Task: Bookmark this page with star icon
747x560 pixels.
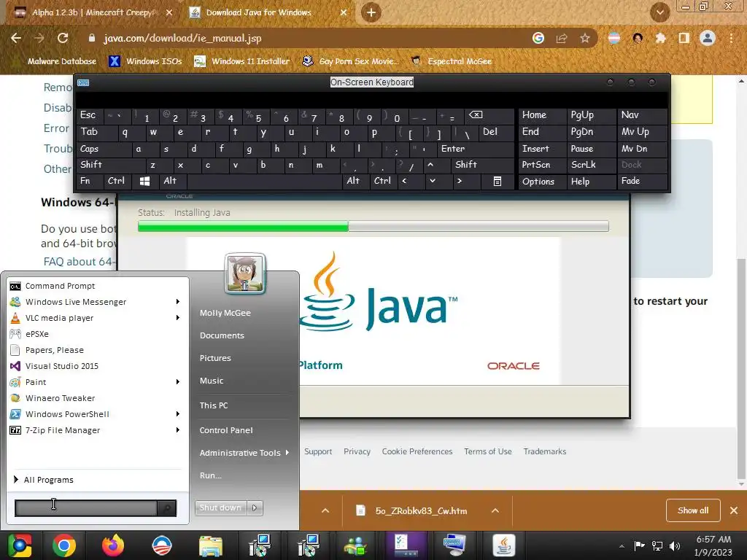Action: coord(585,38)
